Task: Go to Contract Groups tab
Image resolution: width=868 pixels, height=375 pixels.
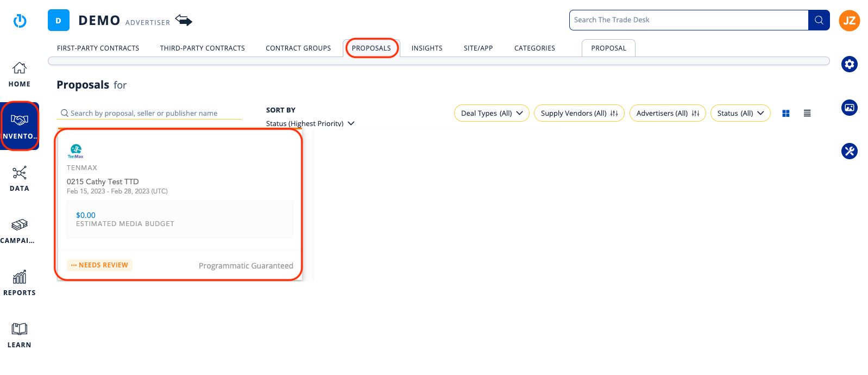Action: point(298,48)
